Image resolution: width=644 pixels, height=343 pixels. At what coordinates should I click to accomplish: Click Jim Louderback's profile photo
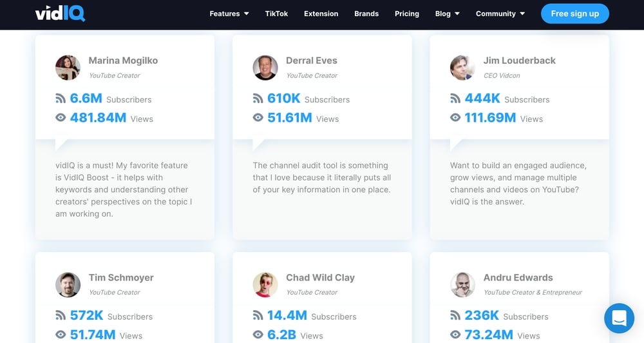(462, 68)
